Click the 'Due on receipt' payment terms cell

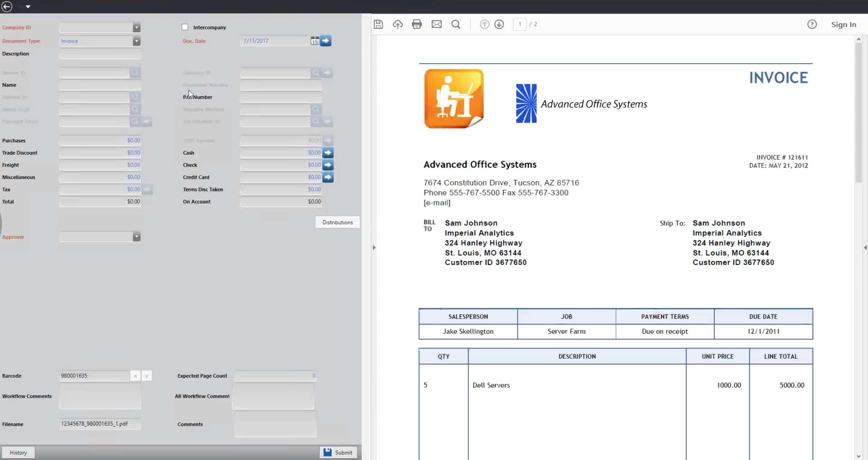click(x=665, y=331)
